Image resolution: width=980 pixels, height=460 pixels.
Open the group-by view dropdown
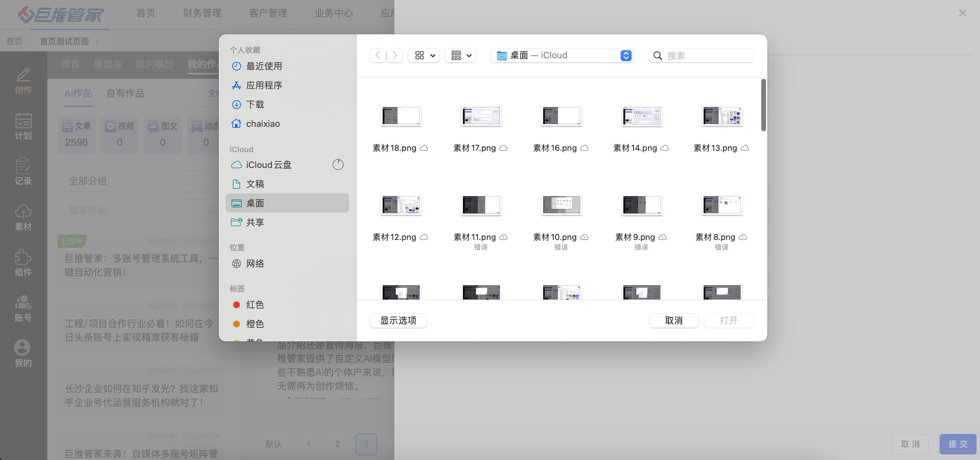click(x=461, y=56)
